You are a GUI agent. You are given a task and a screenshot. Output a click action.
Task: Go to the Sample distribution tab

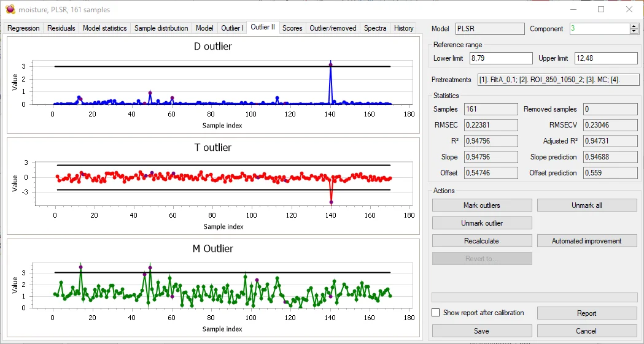pos(161,28)
